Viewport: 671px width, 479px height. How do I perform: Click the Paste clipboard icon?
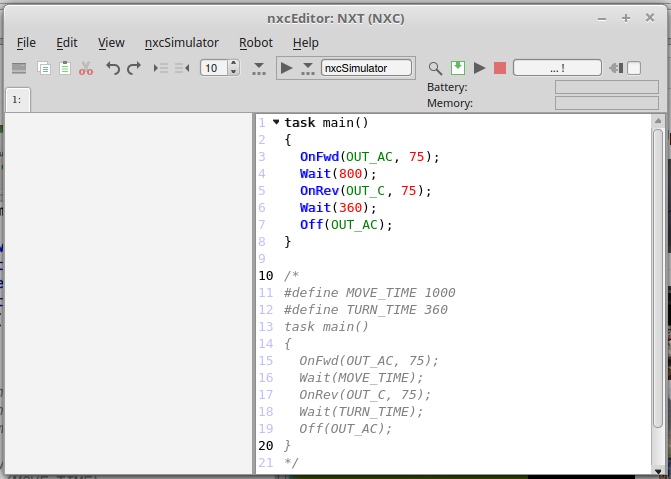65,68
